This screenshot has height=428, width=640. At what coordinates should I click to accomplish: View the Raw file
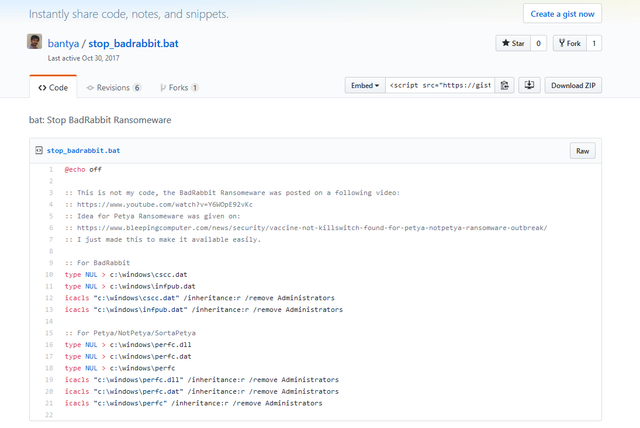point(582,151)
